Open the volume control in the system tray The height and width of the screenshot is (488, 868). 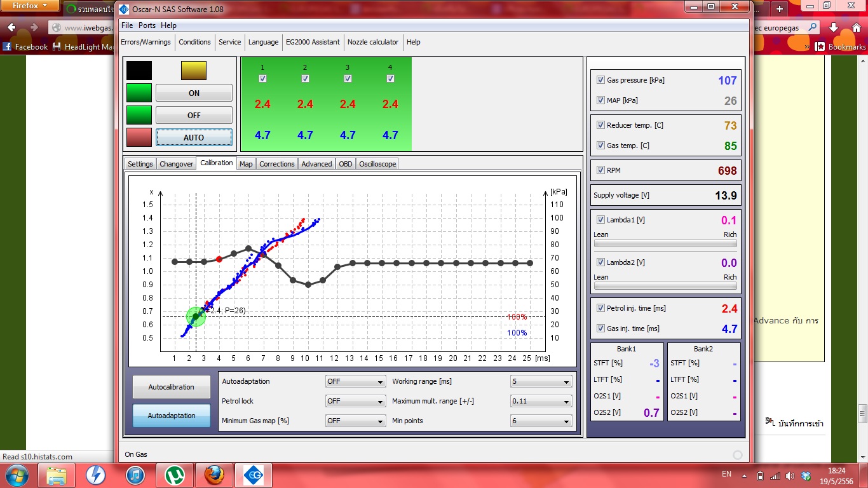click(x=790, y=475)
